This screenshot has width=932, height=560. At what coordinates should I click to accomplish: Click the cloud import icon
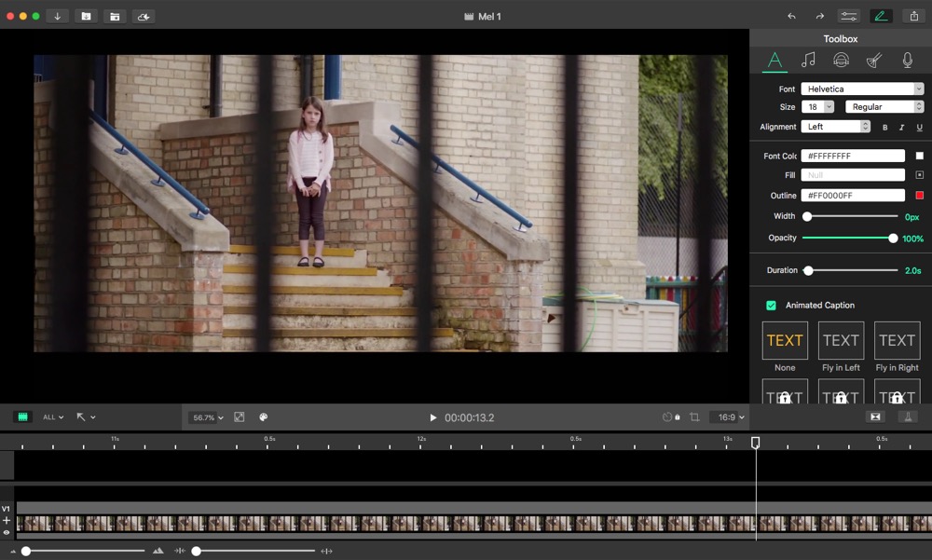click(x=143, y=16)
